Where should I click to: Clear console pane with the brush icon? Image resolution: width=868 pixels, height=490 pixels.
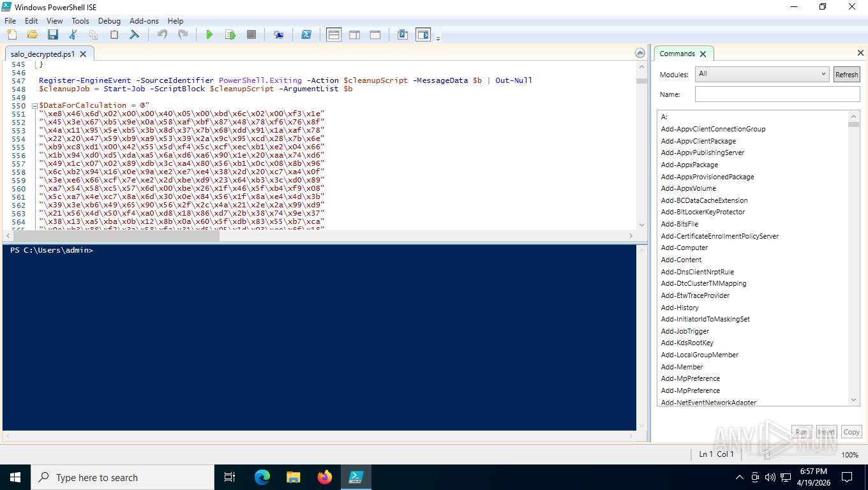[135, 34]
